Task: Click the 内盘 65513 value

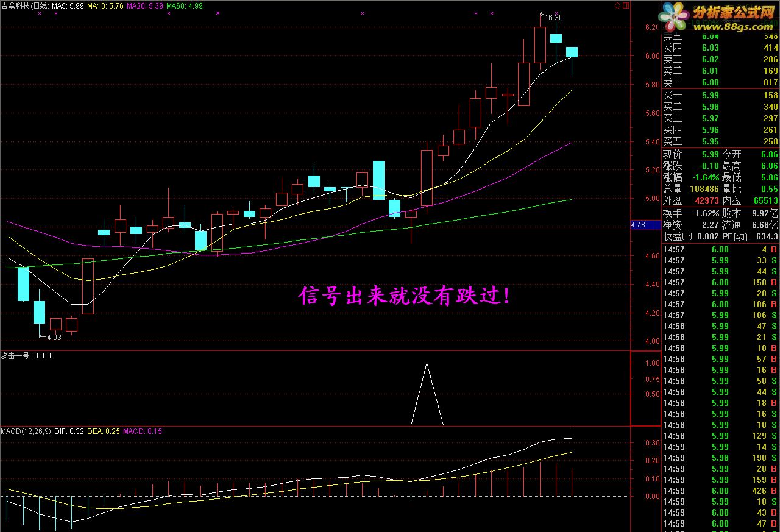Action: (766, 200)
